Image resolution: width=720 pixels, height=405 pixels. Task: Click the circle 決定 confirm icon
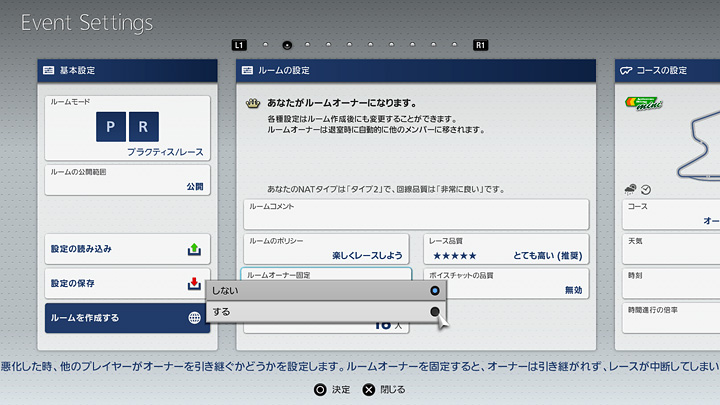point(320,389)
